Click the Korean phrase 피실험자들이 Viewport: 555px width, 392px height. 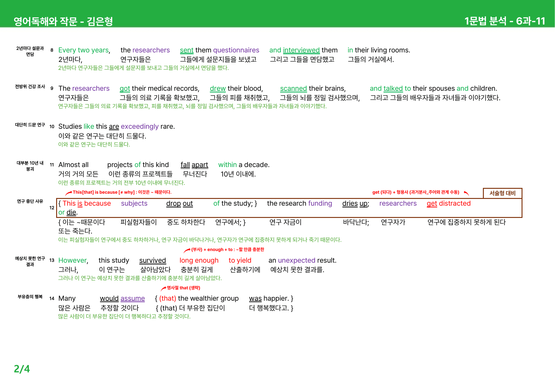[x=138, y=222]
